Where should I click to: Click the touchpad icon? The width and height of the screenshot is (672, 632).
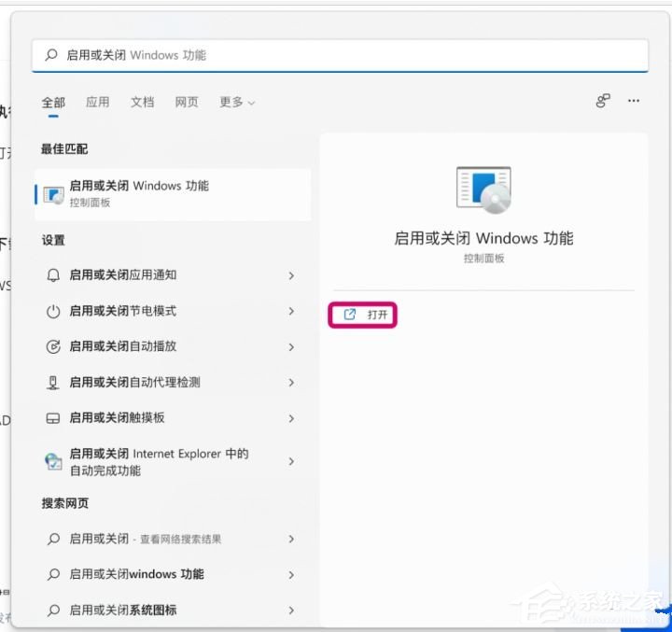(x=53, y=418)
